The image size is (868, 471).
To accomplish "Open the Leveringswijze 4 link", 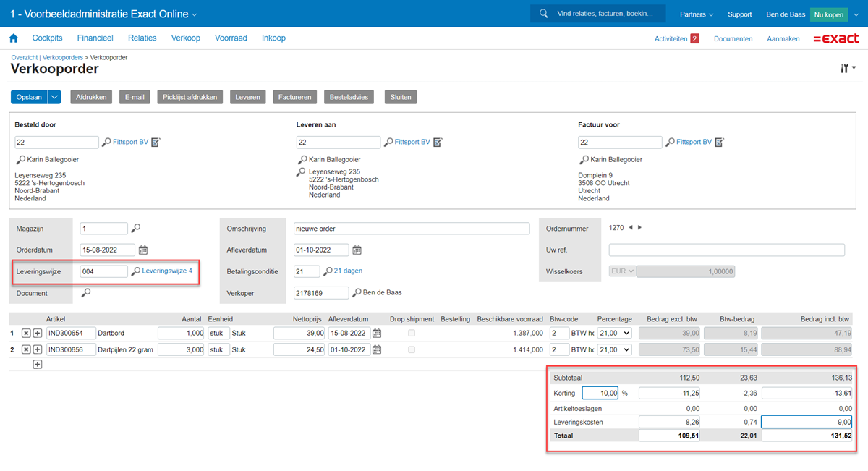I will point(167,271).
